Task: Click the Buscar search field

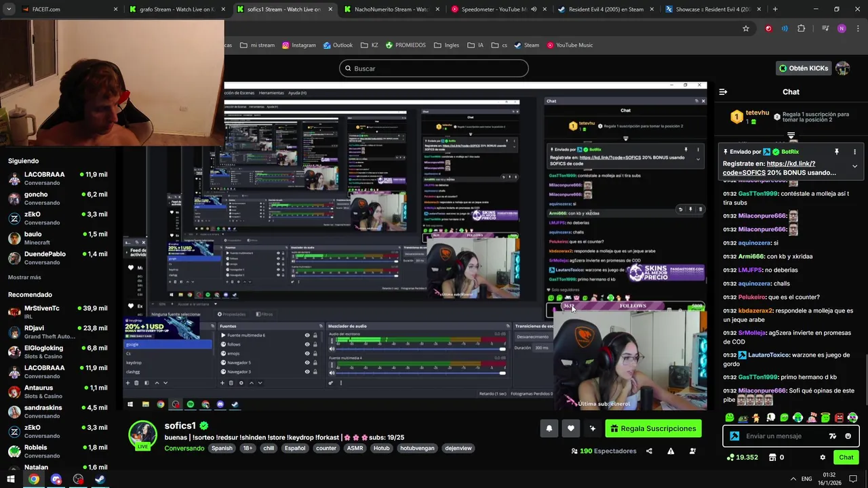Action: point(434,68)
